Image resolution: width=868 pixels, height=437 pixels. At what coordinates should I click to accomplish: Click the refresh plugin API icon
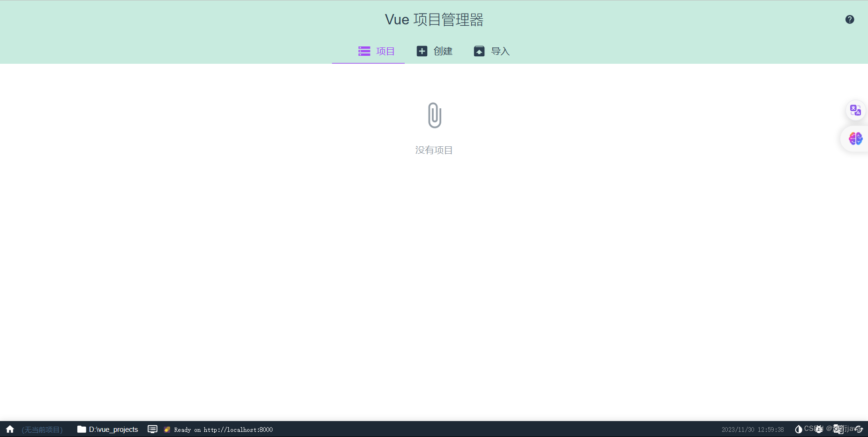click(859, 429)
